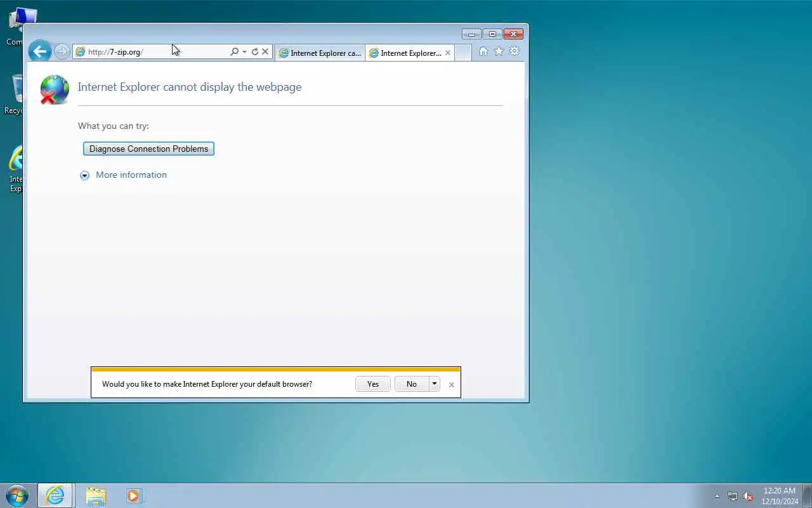The height and width of the screenshot is (508, 812).
Task: Close the active Internet Explorer tab
Action: point(448,53)
